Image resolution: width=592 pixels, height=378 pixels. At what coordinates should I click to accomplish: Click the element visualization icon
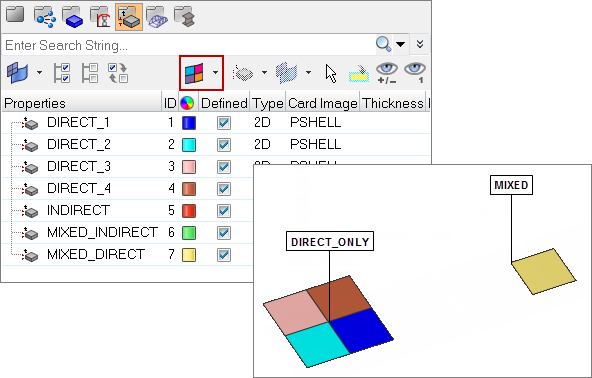point(243,73)
